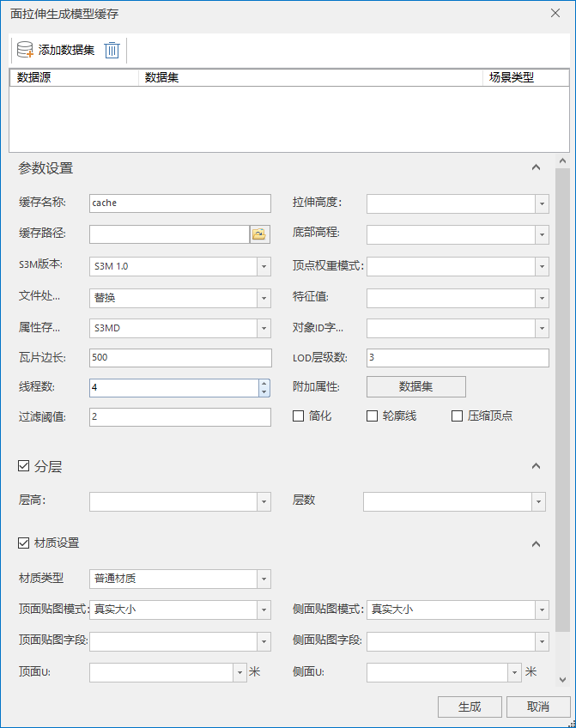Collapse the 材质设置 section chevron
576x728 pixels.
coord(536,543)
